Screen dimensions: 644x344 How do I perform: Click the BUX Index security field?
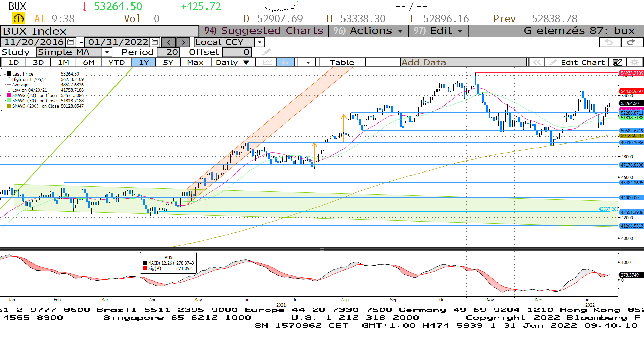point(100,31)
